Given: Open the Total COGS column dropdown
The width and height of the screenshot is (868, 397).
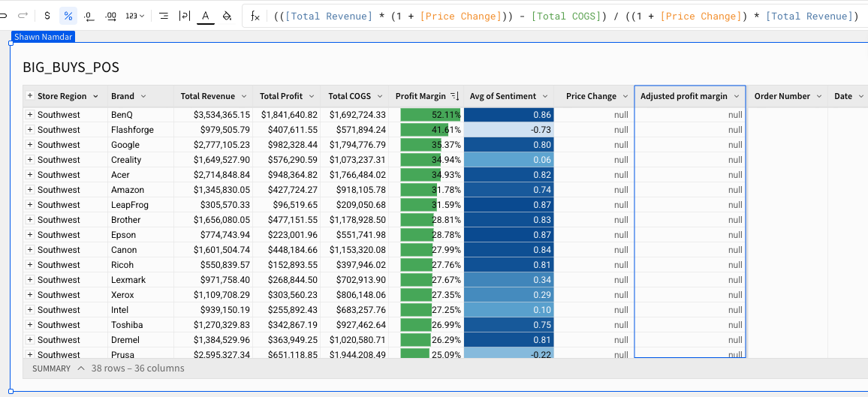Looking at the screenshot, I should tap(379, 96).
